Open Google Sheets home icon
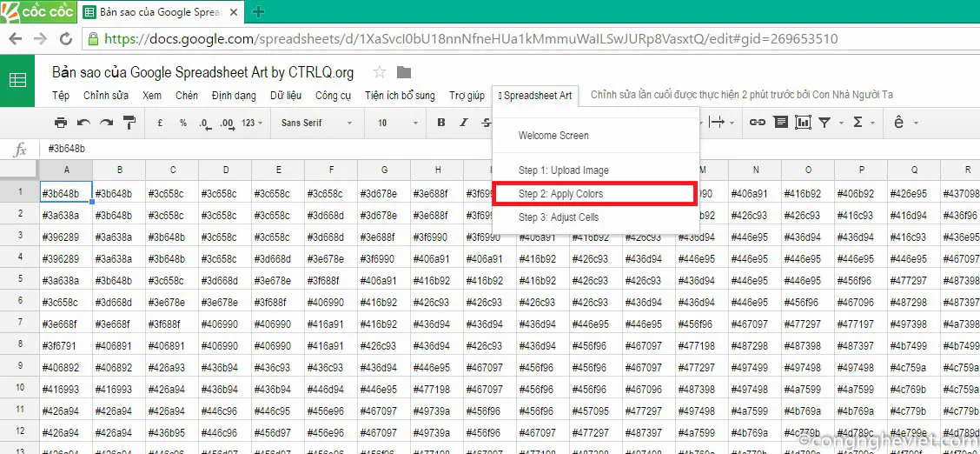This screenshot has height=454, width=980. 17,80
